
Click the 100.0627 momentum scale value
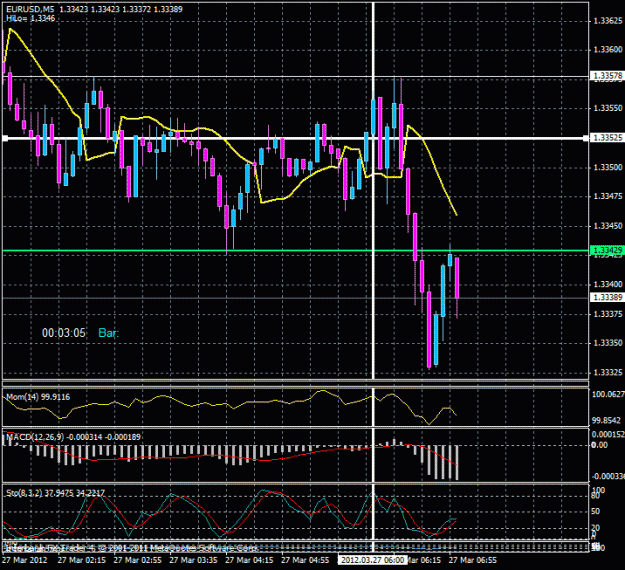[x=608, y=394]
